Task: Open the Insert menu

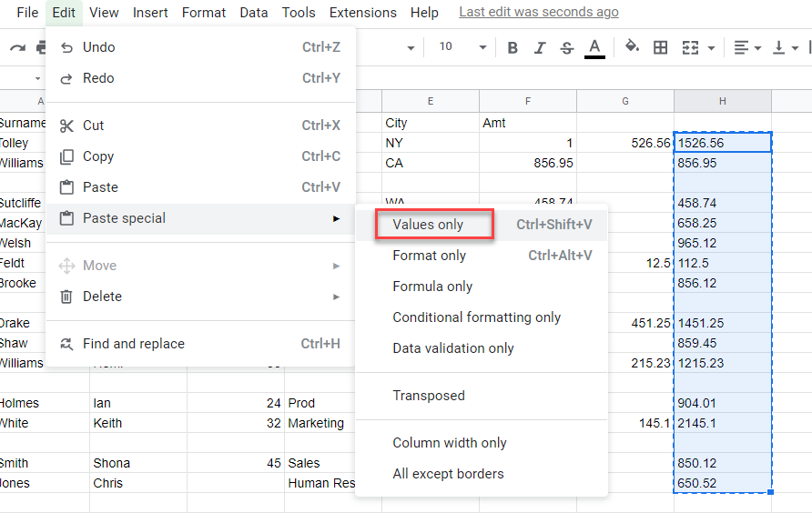Action: [x=149, y=13]
